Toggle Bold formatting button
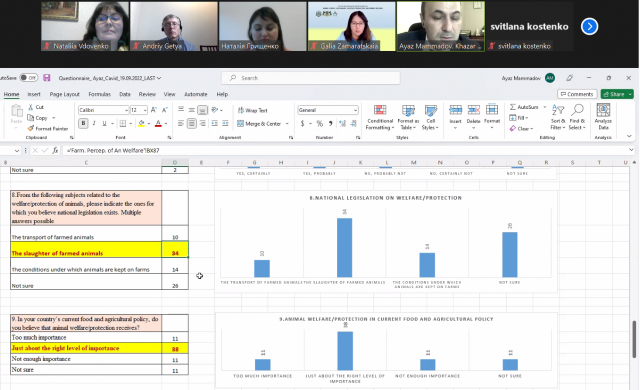 (x=83, y=123)
